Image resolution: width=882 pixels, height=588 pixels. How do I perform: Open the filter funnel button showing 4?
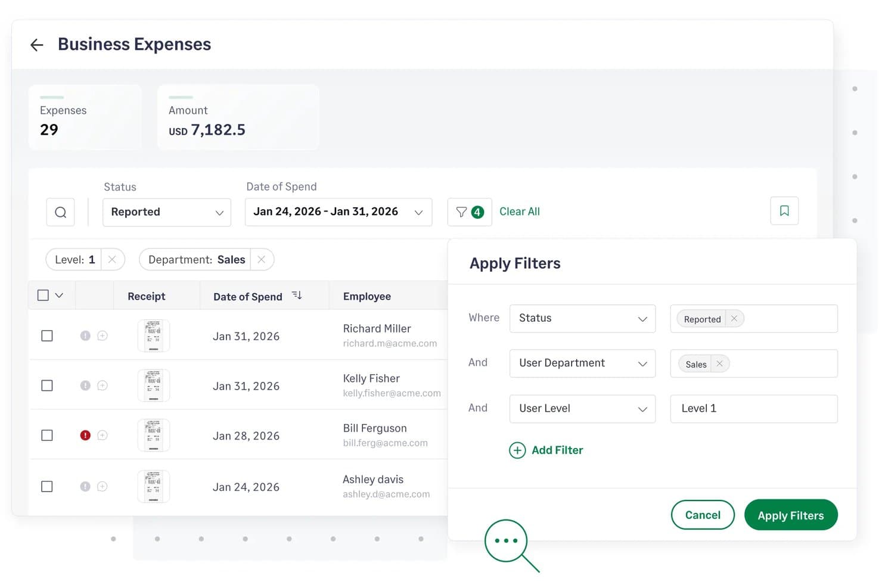pyautogui.click(x=470, y=212)
